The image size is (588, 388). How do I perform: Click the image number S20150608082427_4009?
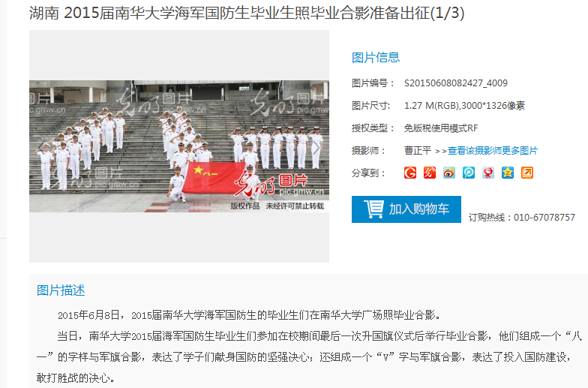[456, 83]
